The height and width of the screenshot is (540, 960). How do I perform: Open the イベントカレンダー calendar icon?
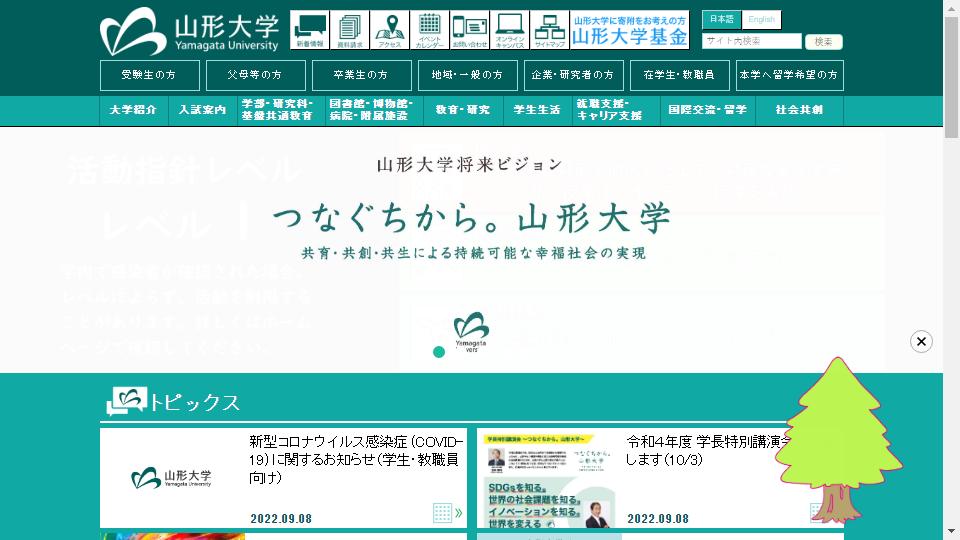[429, 29]
